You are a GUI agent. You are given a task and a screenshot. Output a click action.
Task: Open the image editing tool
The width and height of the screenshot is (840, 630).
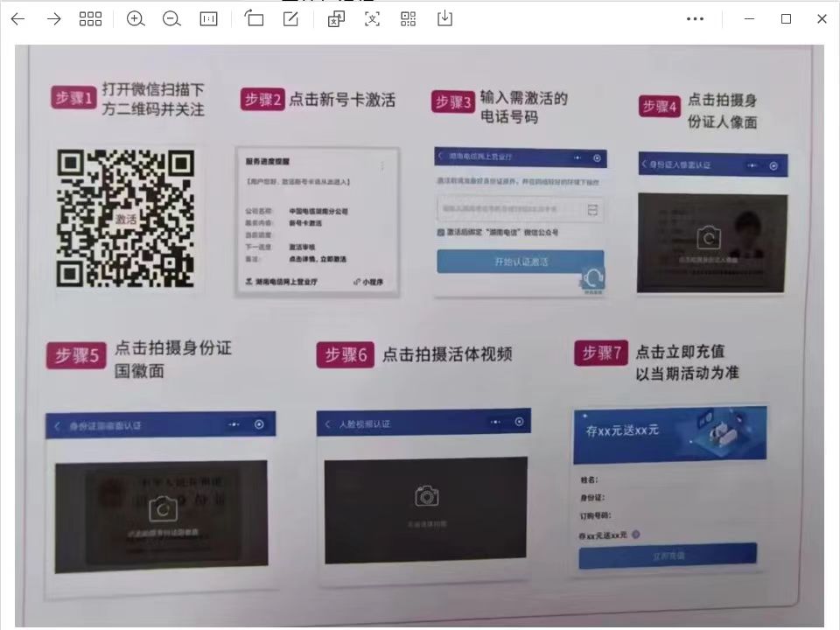[x=290, y=18]
